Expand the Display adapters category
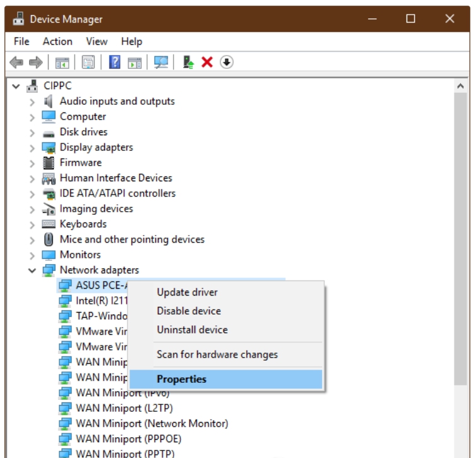This screenshot has width=476, height=458. click(x=32, y=148)
